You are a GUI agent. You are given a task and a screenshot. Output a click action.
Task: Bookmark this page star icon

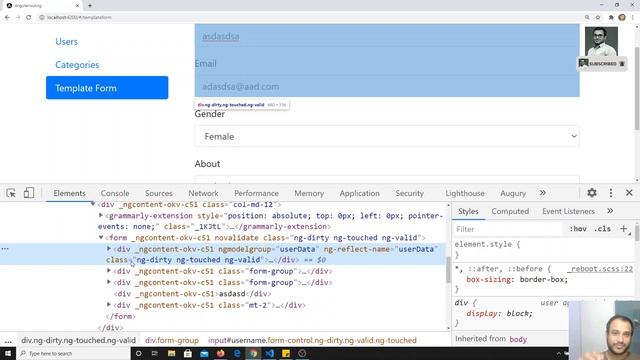(598, 17)
